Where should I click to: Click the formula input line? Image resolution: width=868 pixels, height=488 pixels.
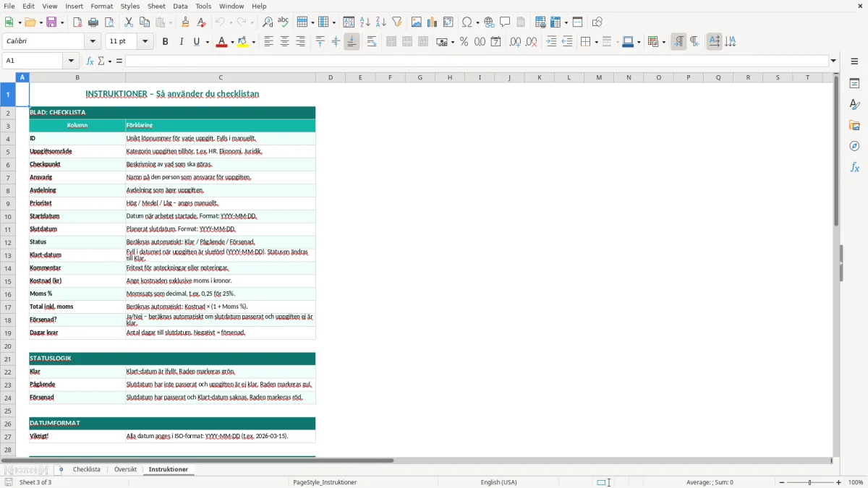(477, 61)
